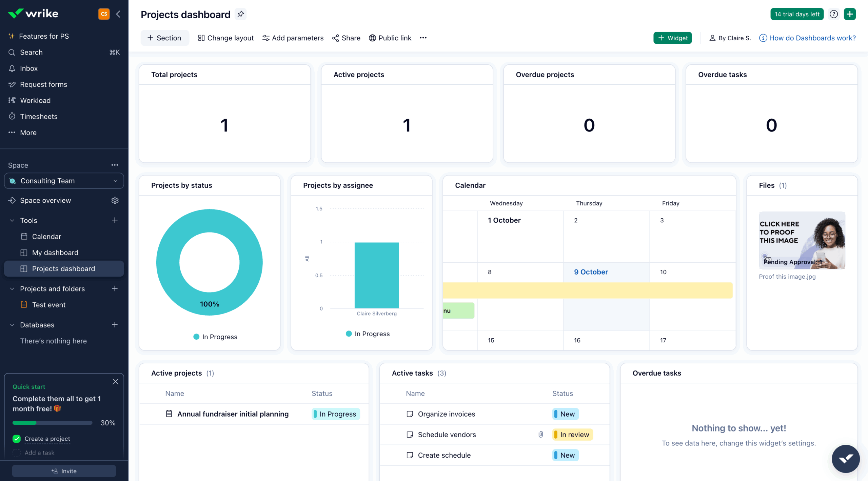Open the Calendar tool in the sidebar
The width and height of the screenshot is (868, 481).
[46, 236]
